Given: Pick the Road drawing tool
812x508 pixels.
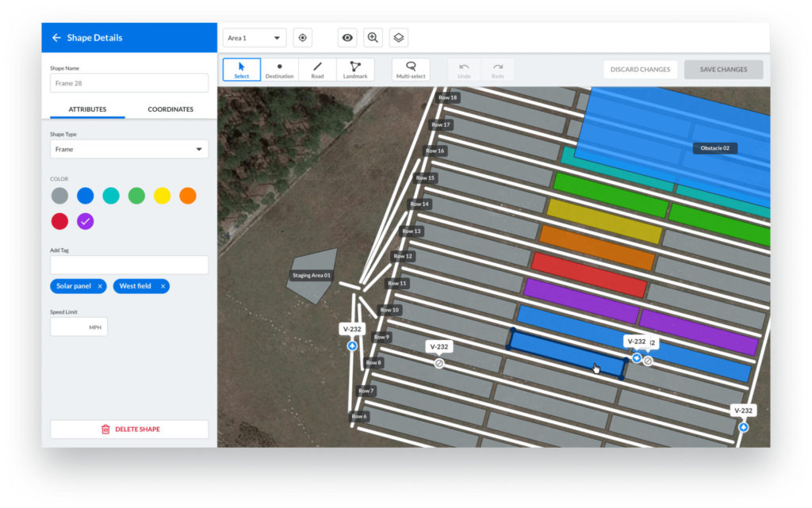Looking at the screenshot, I should pos(317,70).
